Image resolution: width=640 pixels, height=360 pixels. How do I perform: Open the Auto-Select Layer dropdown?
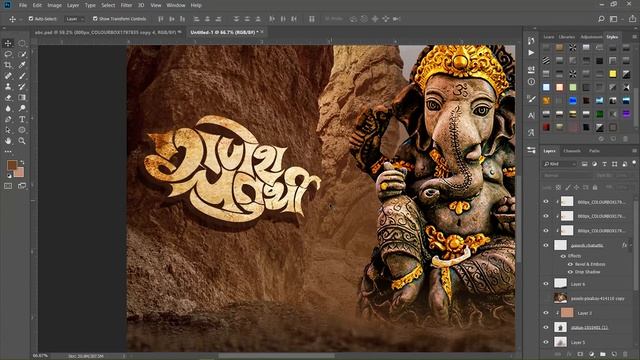click(75, 19)
